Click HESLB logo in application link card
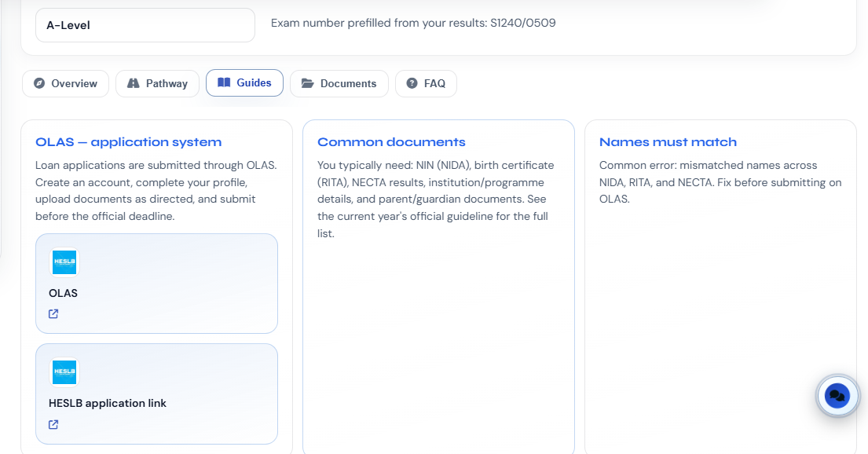868x454 pixels. tap(64, 372)
